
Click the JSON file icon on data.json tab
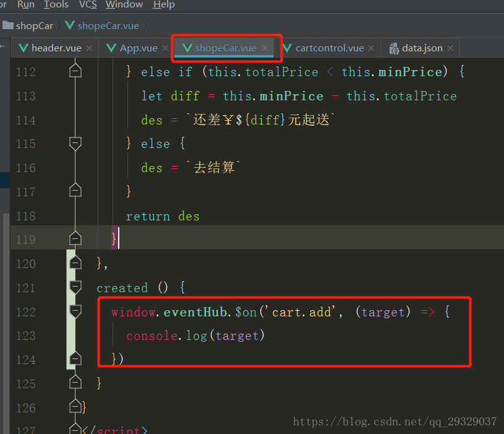394,48
